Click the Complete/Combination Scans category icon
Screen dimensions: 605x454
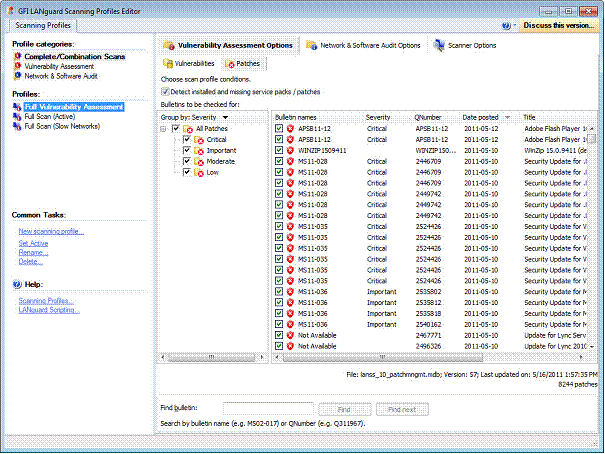point(17,56)
